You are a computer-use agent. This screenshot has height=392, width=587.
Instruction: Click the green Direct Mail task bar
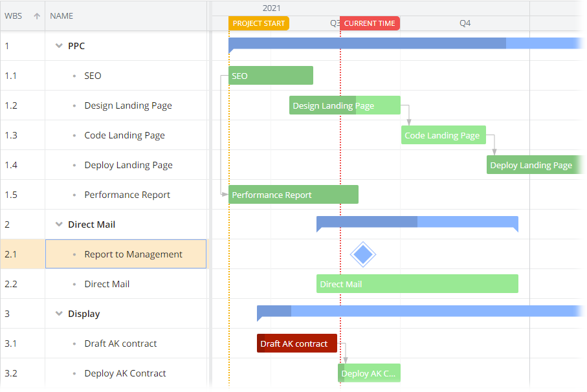tap(417, 284)
